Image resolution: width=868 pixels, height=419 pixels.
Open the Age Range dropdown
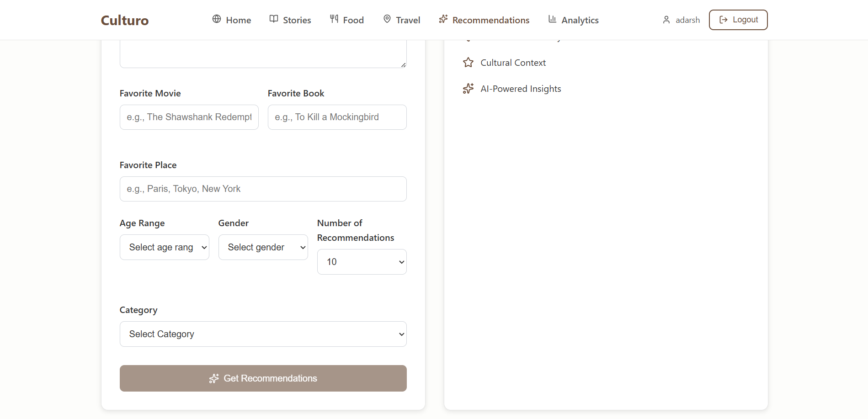point(165,247)
